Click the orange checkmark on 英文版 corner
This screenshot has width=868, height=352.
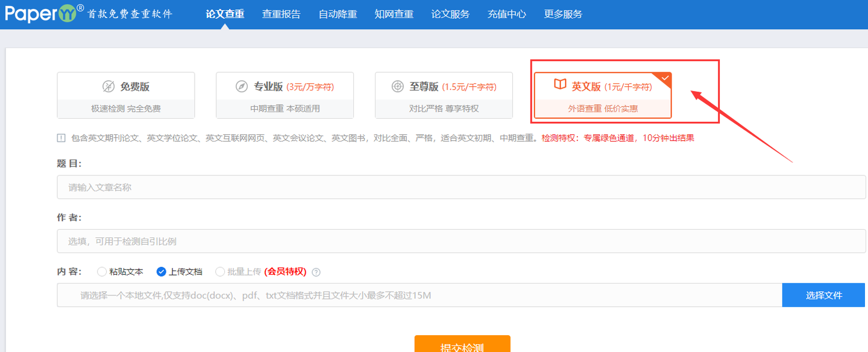(665, 78)
